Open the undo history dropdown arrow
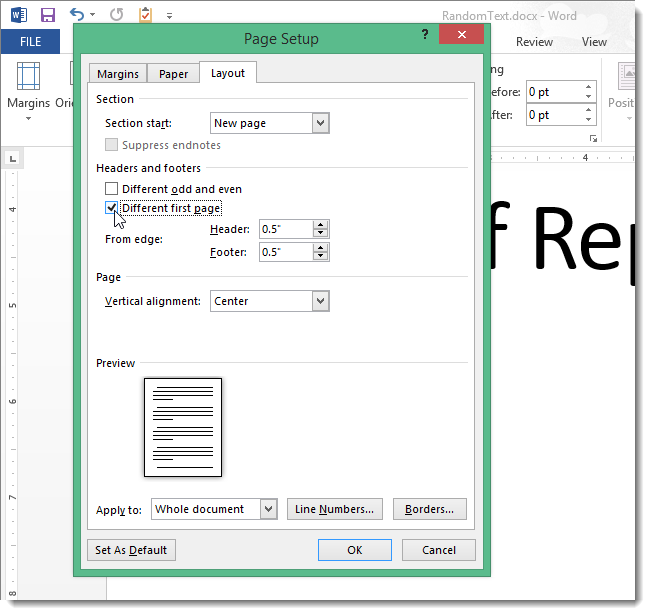 pyautogui.click(x=93, y=15)
